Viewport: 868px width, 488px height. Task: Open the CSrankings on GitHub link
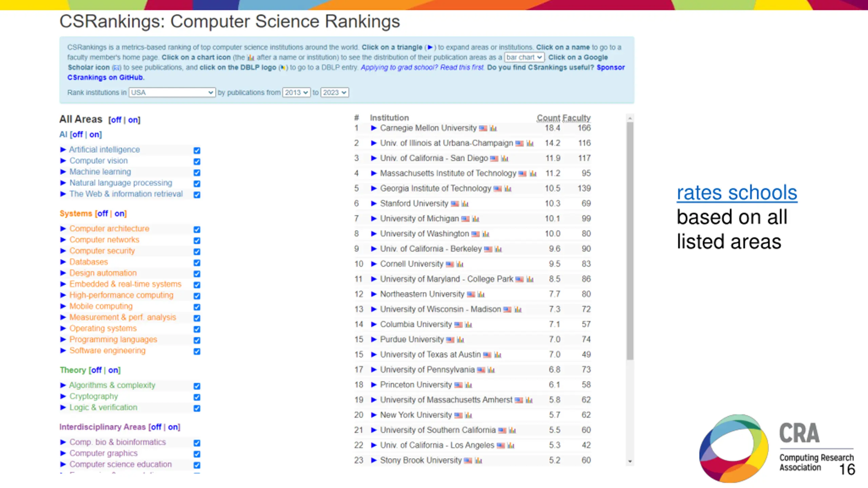[x=106, y=77]
